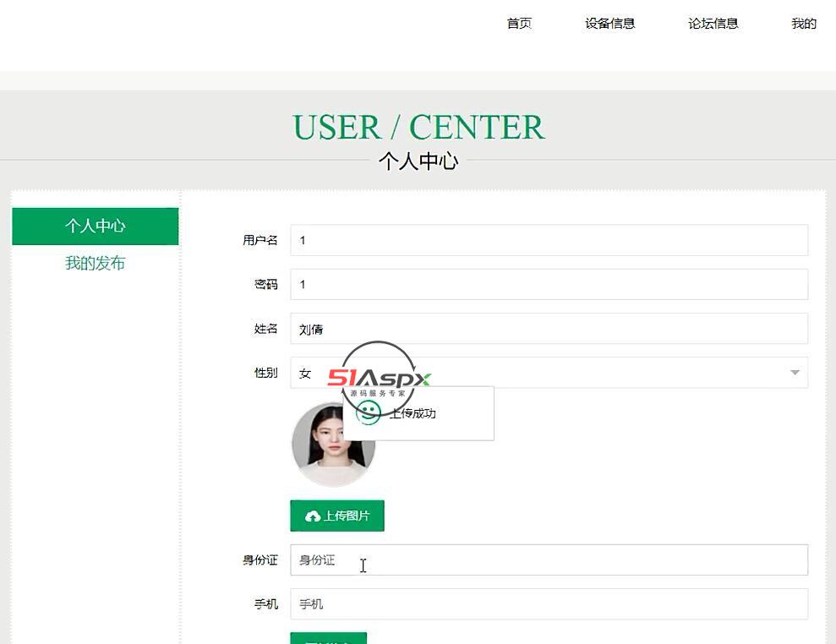Image resolution: width=836 pixels, height=644 pixels.
Task: Focus the 手机 phone number field
Action: coord(548,604)
